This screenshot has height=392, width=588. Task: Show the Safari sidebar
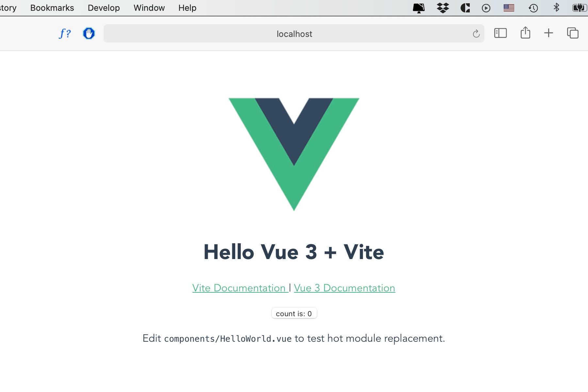pos(500,33)
